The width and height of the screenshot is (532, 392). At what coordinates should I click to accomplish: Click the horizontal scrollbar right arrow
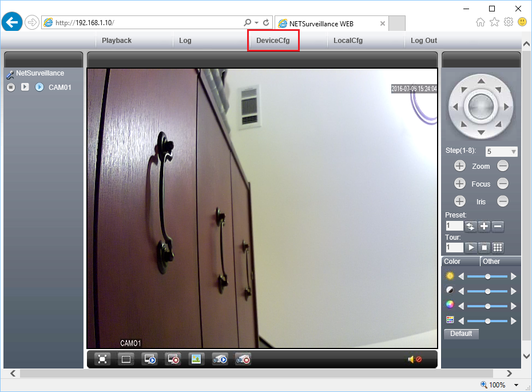point(509,373)
